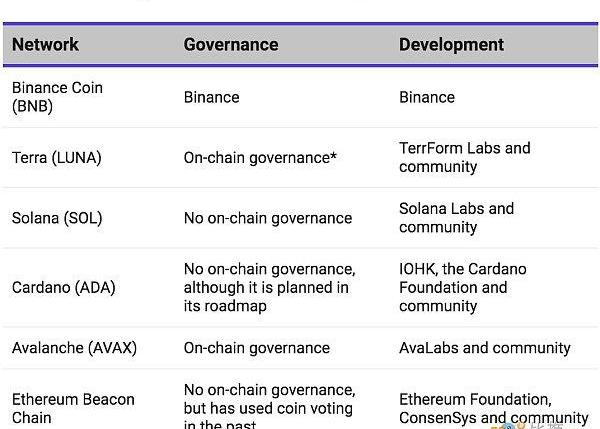Click Terra's On-chain governance* cell
The image size is (600, 429).
[260, 158]
